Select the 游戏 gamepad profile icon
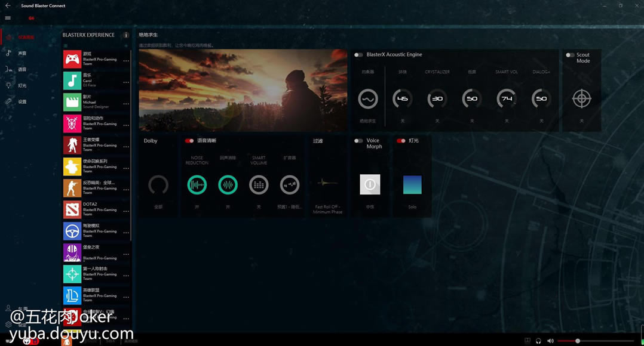The width and height of the screenshot is (644, 346). [72, 60]
